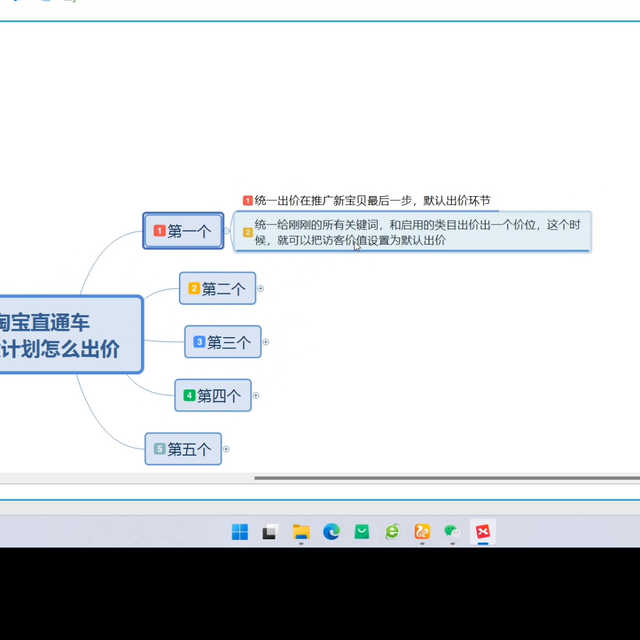The height and width of the screenshot is (640, 640).
Task: Click red marker beside 统一出价在推广新宝贝 subtopic
Action: tap(248, 200)
